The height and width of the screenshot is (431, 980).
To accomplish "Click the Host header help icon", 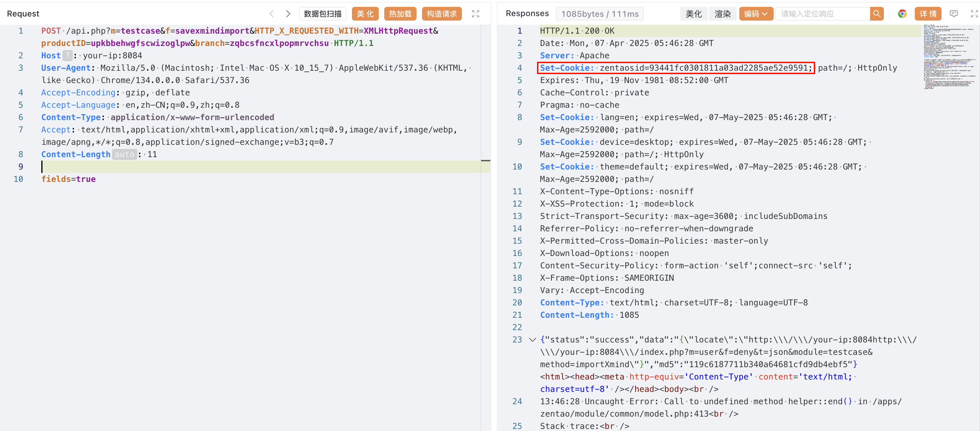I will point(67,56).
